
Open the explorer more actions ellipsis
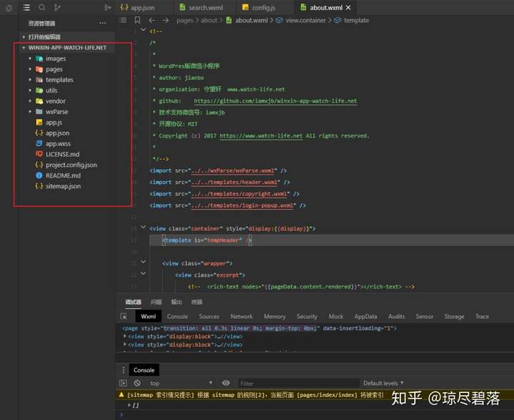(x=103, y=24)
